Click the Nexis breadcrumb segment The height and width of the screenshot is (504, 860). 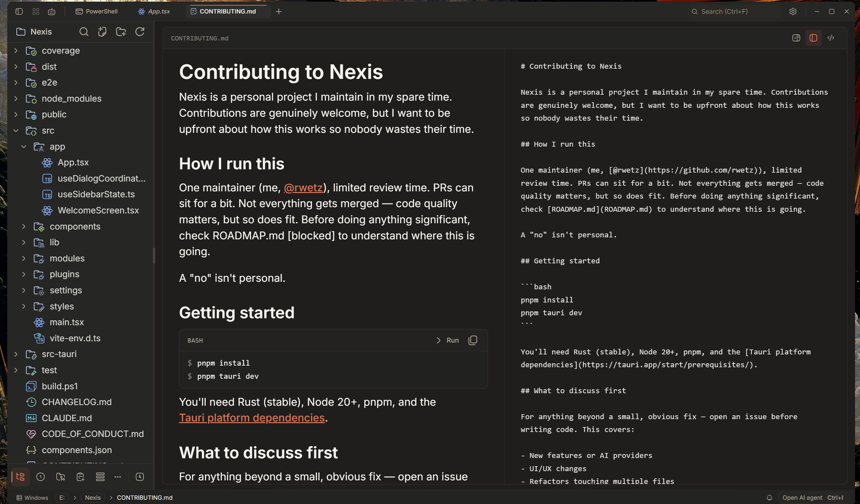(93, 497)
